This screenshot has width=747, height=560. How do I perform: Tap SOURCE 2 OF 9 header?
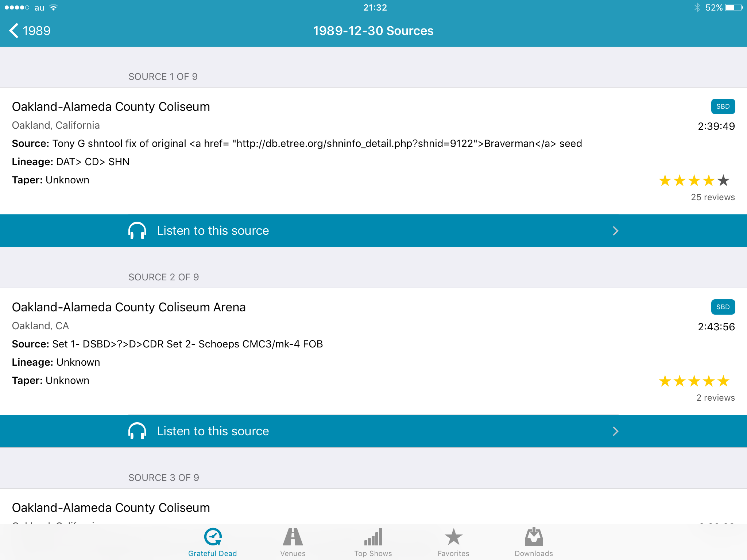(x=164, y=277)
